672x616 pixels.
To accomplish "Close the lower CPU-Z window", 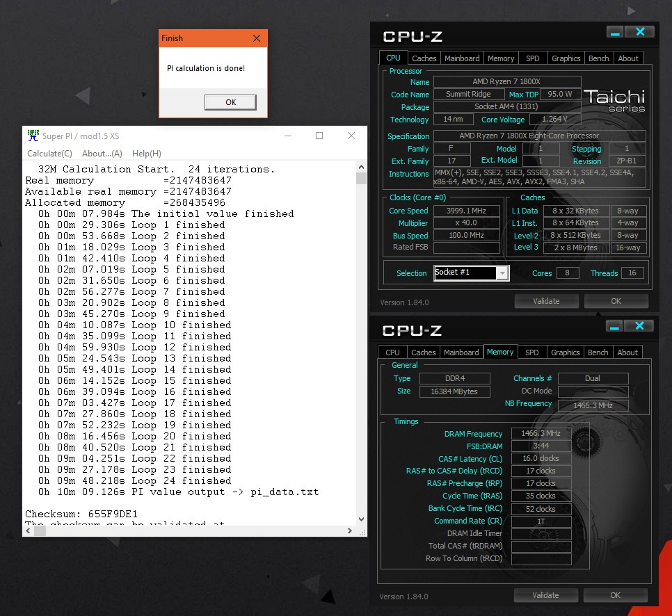I will [x=639, y=326].
